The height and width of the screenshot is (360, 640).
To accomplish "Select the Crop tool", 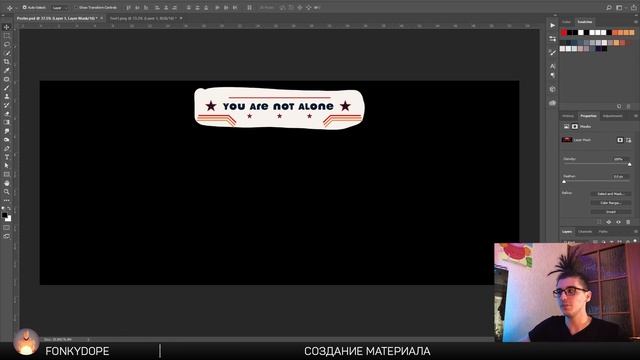I will 7,62.
